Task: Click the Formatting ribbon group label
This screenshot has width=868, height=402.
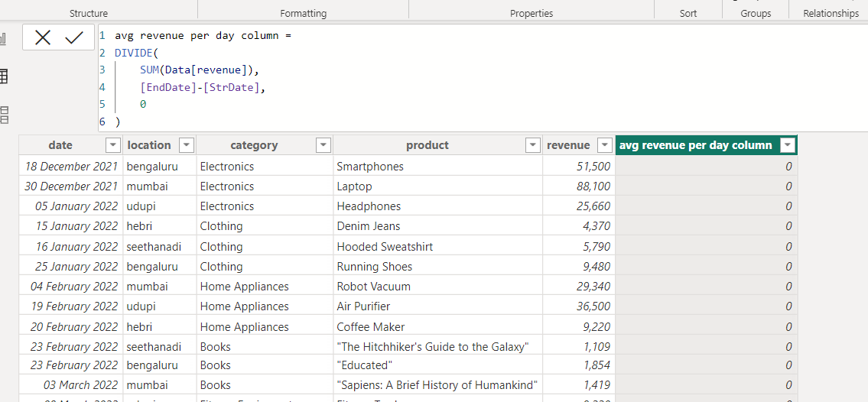Action: click(304, 13)
